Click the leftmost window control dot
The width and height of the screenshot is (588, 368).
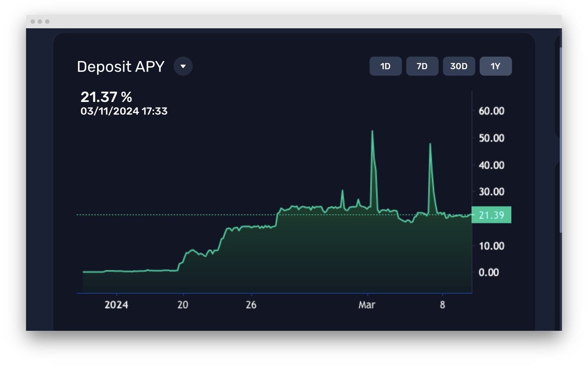[x=33, y=22]
